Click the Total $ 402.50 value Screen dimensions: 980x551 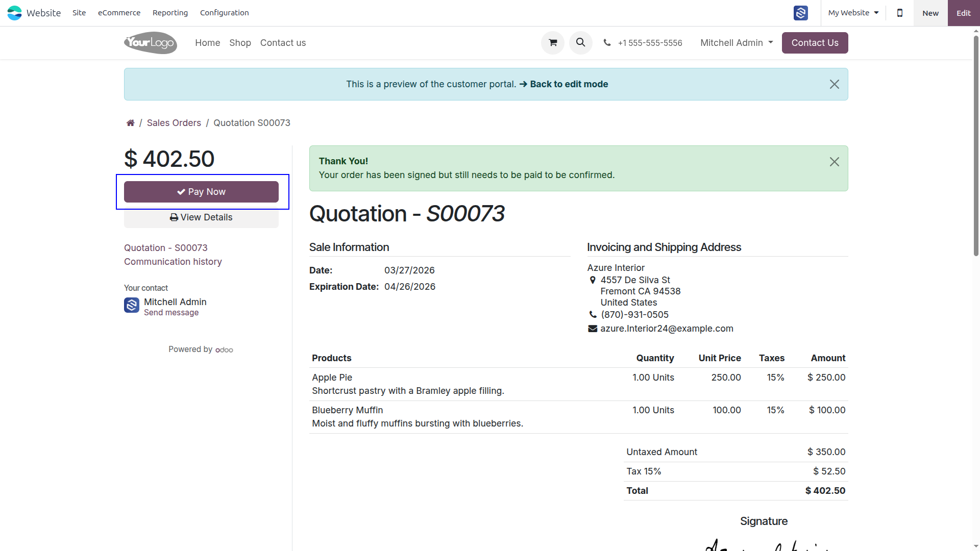825,491
